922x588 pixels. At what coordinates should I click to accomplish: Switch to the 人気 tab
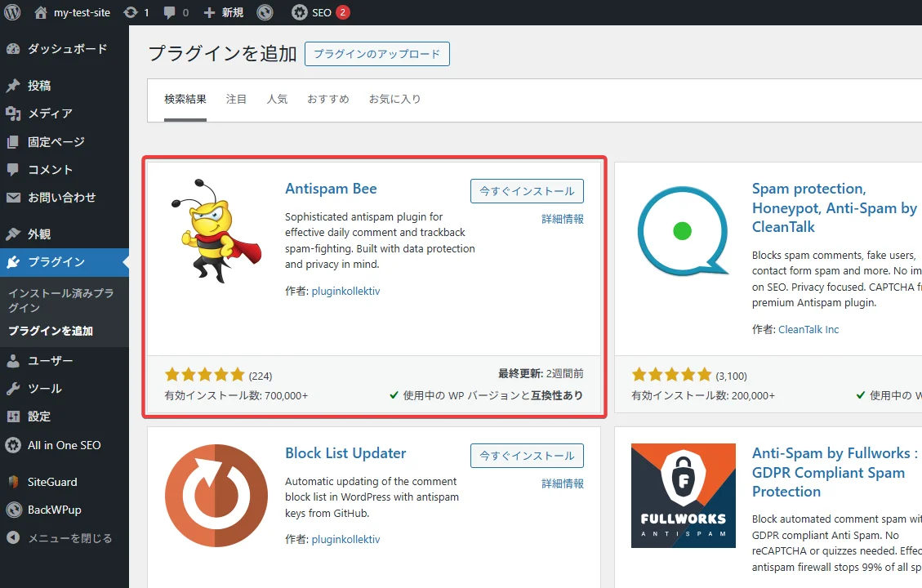click(x=277, y=100)
